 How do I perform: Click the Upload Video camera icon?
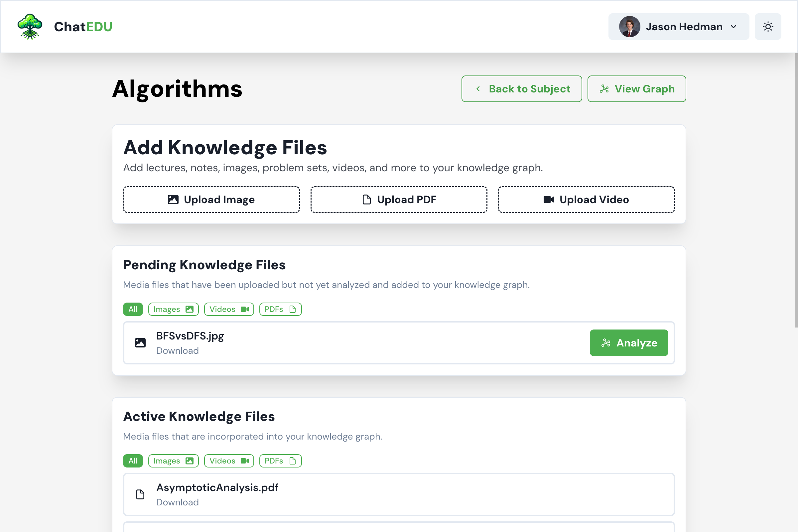pyautogui.click(x=549, y=199)
